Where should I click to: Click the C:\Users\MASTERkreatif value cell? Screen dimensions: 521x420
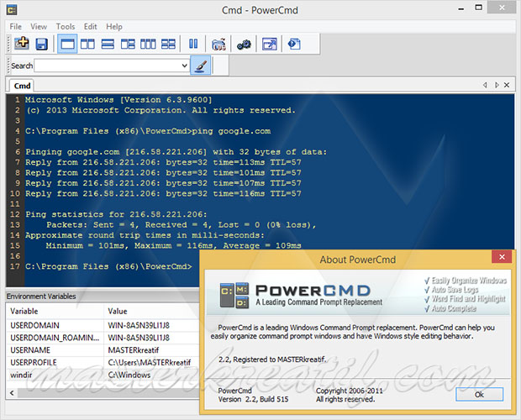(150, 362)
